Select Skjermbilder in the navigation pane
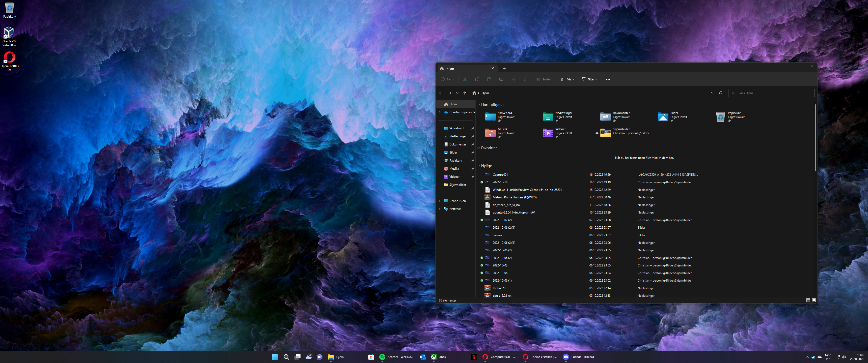This screenshot has width=868, height=363. [455, 185]
